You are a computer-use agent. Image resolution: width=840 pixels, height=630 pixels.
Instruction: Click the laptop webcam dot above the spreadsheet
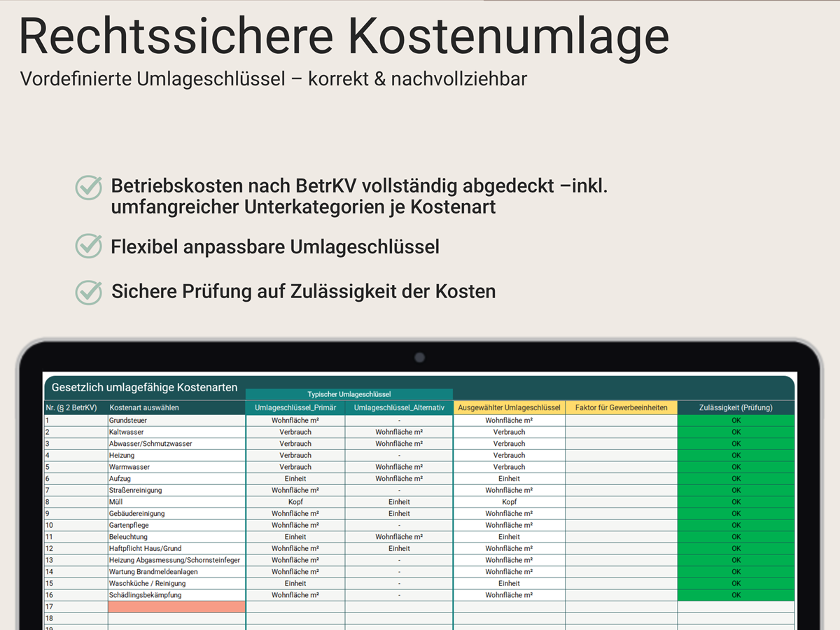pos(419,358)
